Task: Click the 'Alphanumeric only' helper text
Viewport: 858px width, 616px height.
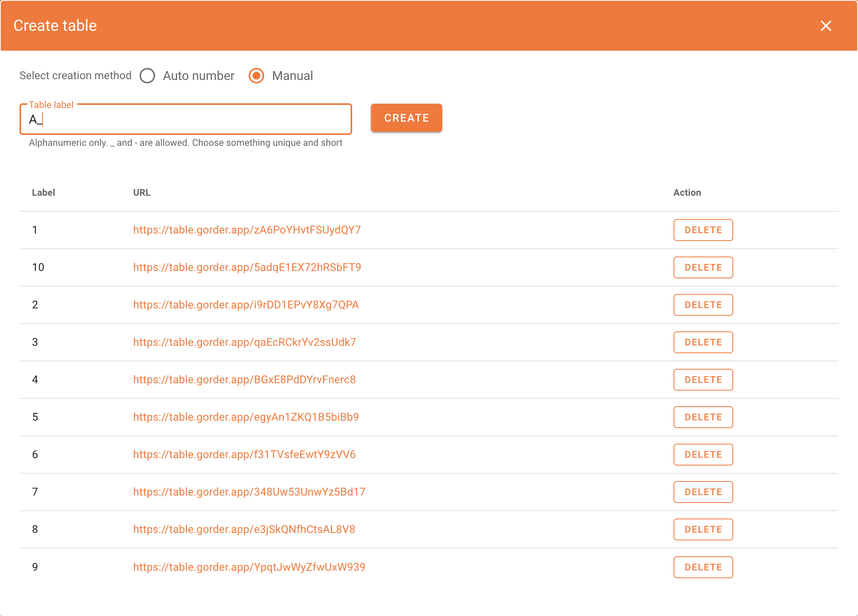Action: (x=186, y=143)
